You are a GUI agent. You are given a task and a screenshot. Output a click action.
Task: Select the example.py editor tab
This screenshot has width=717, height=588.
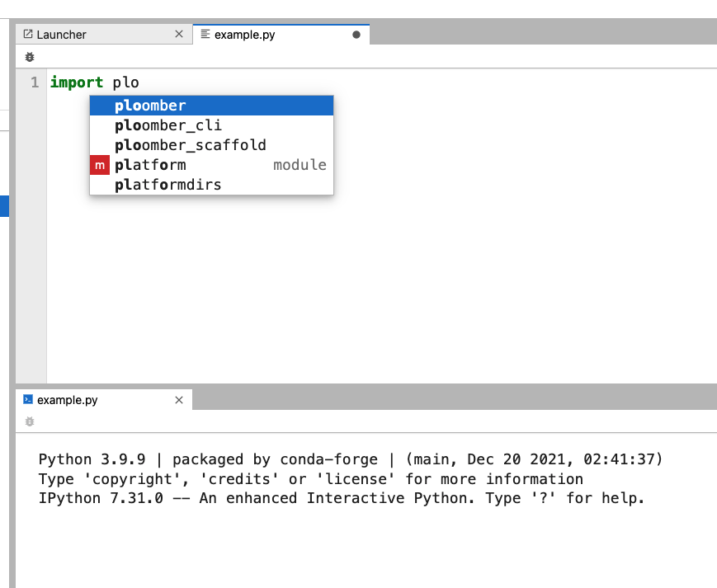[281, 35]
